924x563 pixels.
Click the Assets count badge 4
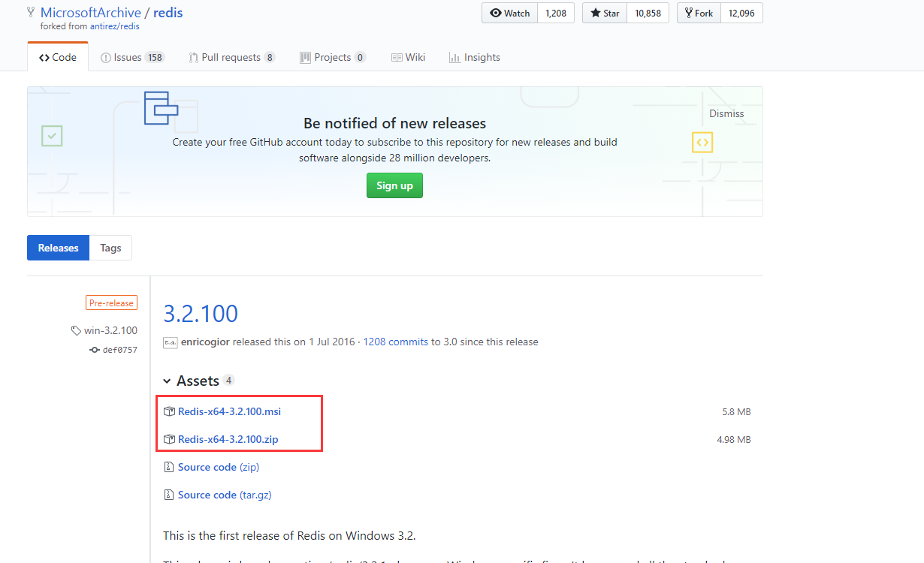click(x=229, y=381)
